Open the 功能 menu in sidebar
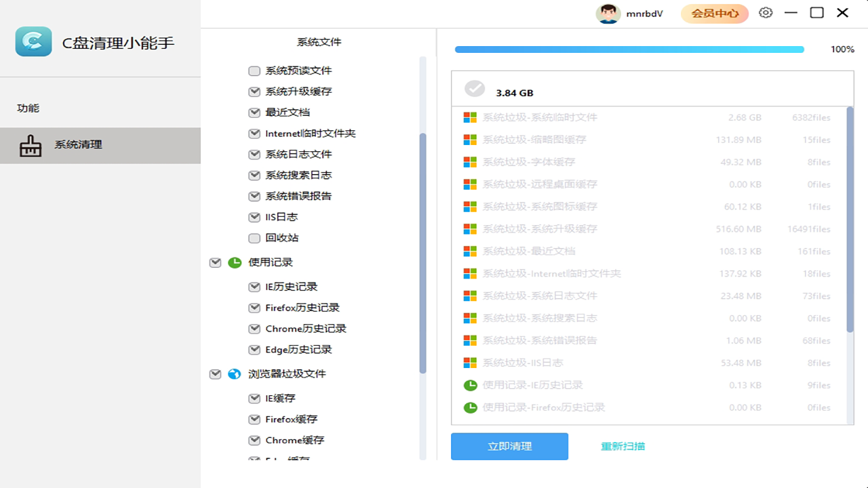Viewport: 868px width, 488px height. coord(28,107)
